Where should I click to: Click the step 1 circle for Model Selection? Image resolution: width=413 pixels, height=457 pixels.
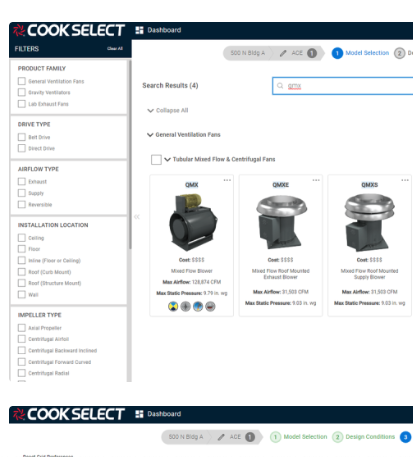pyautogui.click(x=337, y=53)
